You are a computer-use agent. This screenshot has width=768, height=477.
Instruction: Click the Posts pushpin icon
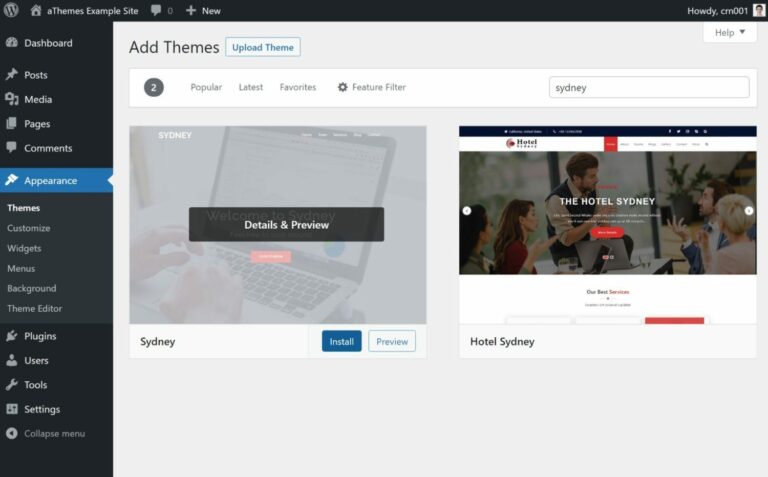pos(12,74)
